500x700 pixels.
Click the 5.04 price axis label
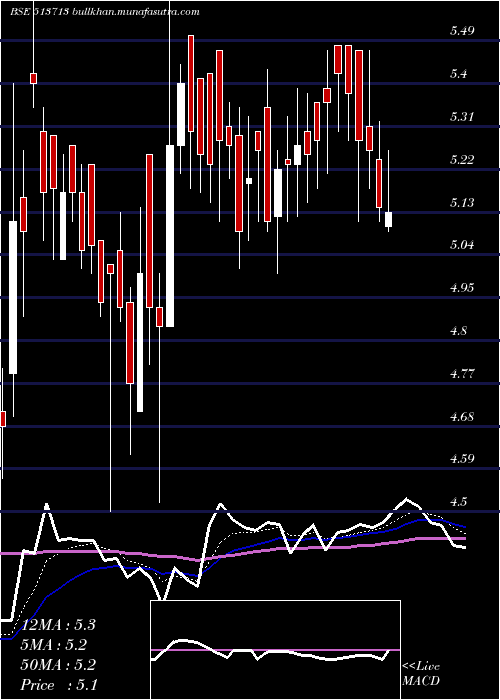462,245
